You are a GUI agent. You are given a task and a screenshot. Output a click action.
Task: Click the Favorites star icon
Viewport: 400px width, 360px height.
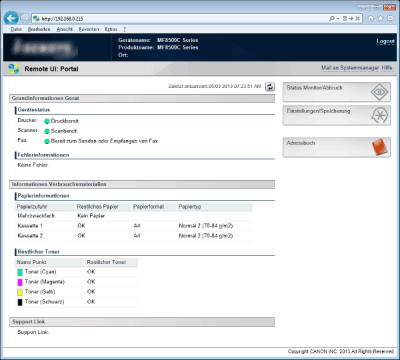(x=380, y=19)
